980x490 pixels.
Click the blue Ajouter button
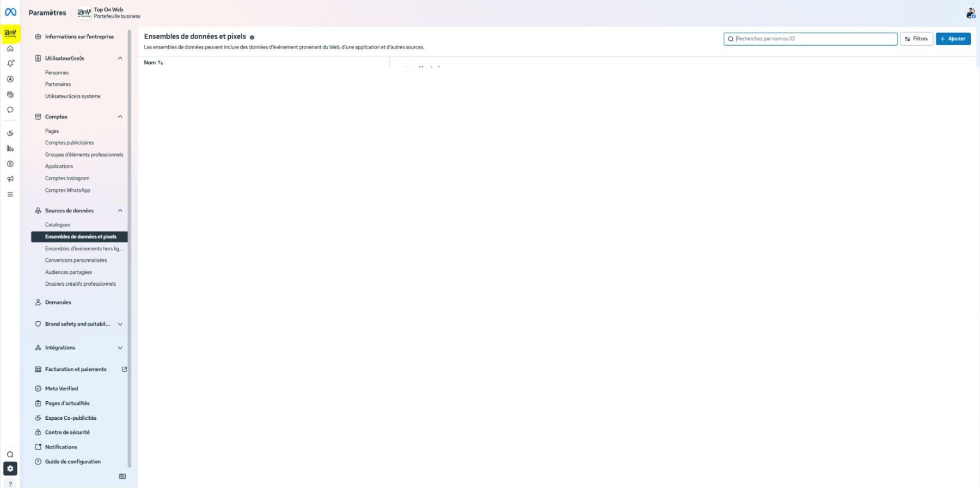pyautogui.click(x=953, y=39)
